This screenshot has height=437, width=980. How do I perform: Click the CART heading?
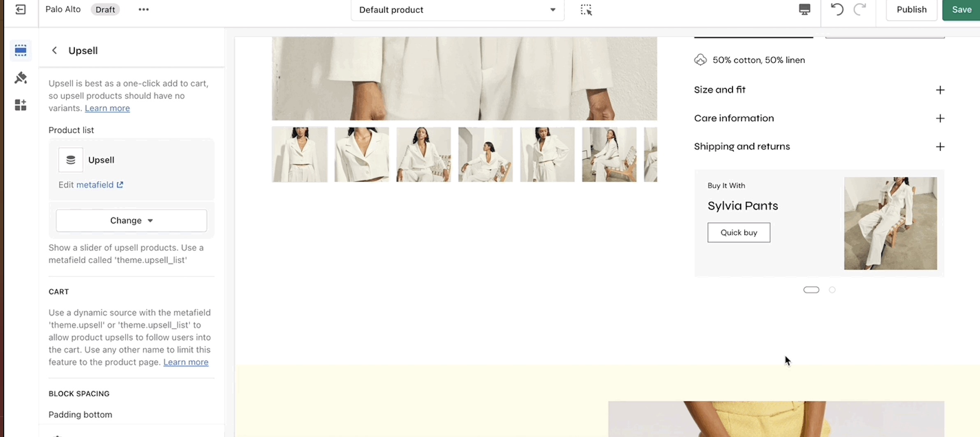coord(59,292)
